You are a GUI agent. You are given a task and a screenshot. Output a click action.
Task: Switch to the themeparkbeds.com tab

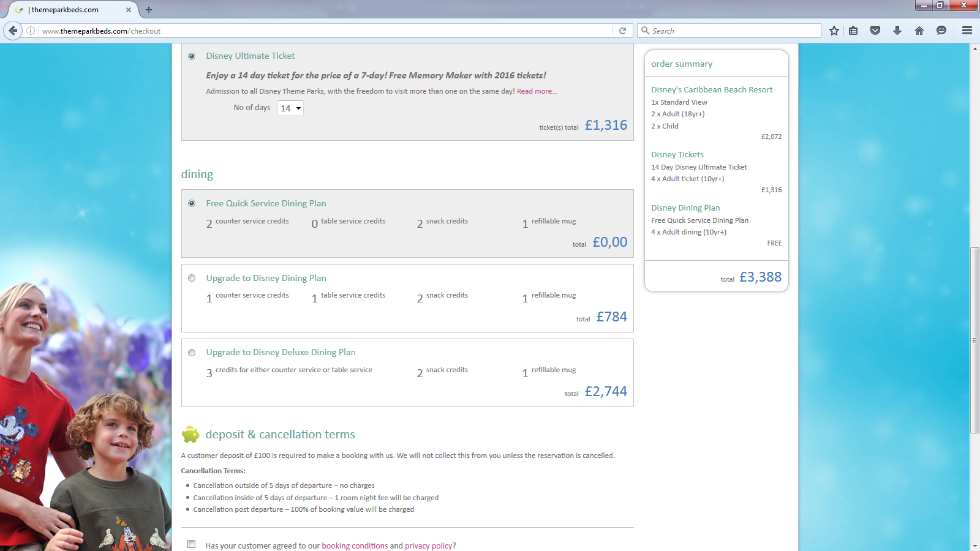72,10
